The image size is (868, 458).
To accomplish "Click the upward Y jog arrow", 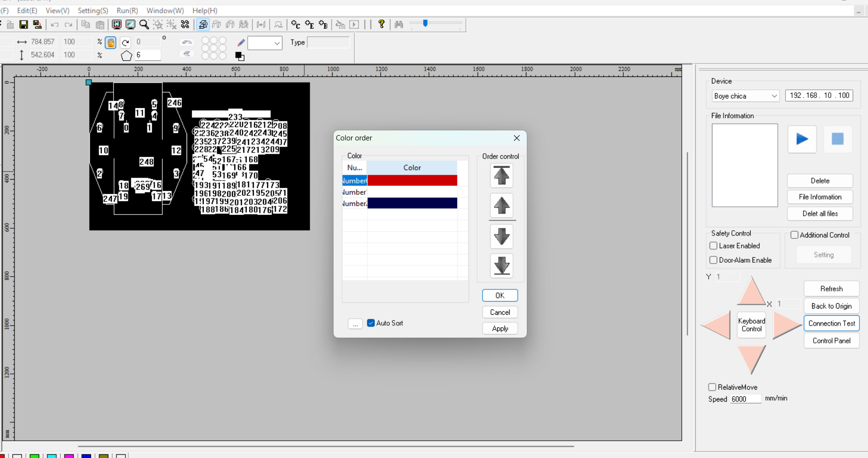I will (751, 291).
